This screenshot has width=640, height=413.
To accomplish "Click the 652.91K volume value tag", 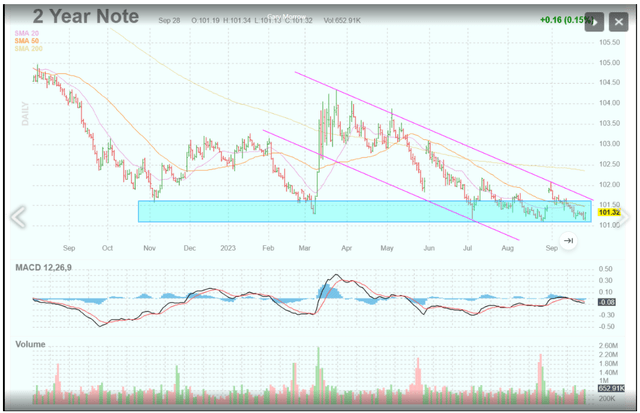I will pyautogui.click(x=611, y=388).
